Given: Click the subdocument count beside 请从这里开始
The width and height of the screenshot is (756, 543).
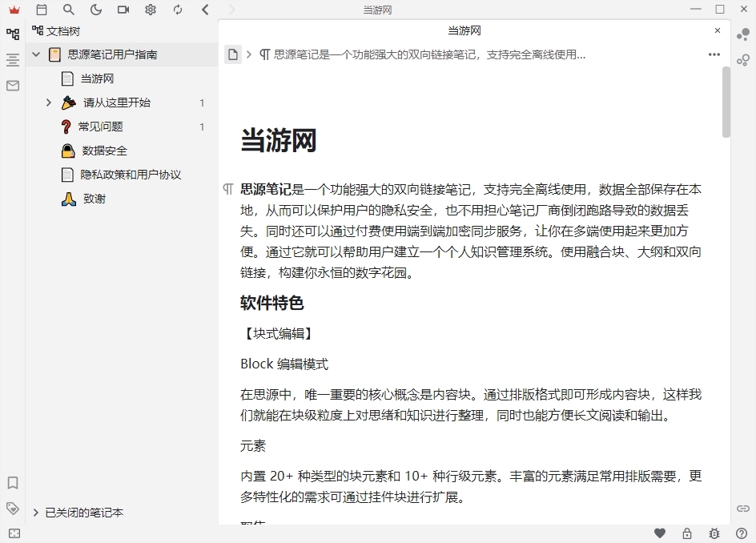Looking at the screenshot, I should pos(202,103).
